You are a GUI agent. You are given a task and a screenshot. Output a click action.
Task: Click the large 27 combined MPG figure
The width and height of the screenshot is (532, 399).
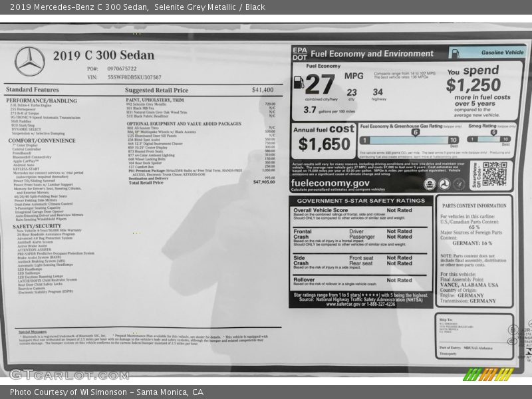[x=320, y=84]
